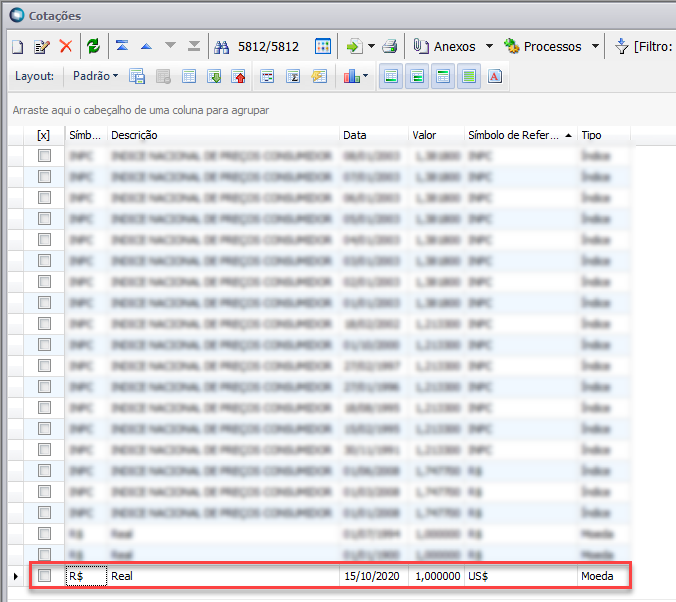Viewport: 676px width, 602px height.
Task: Click the save layout icon with floppy disk
Action: (137, 77)
